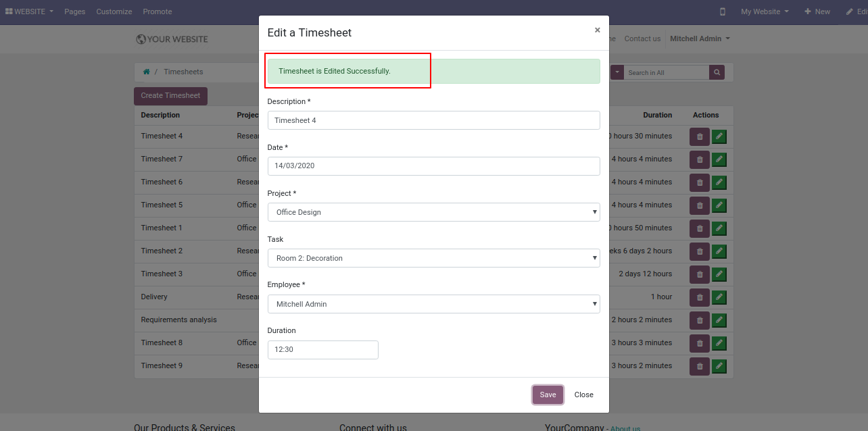Open the WEBSITE menu in top bar
Viewport: 868px width, 431px height.
pyautogui.click(x=29, y=11)
